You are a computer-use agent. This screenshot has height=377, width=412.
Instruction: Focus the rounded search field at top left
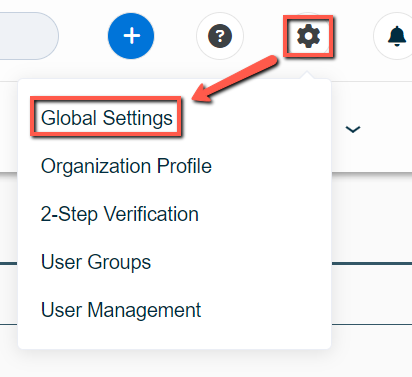[x=29, y=36]
